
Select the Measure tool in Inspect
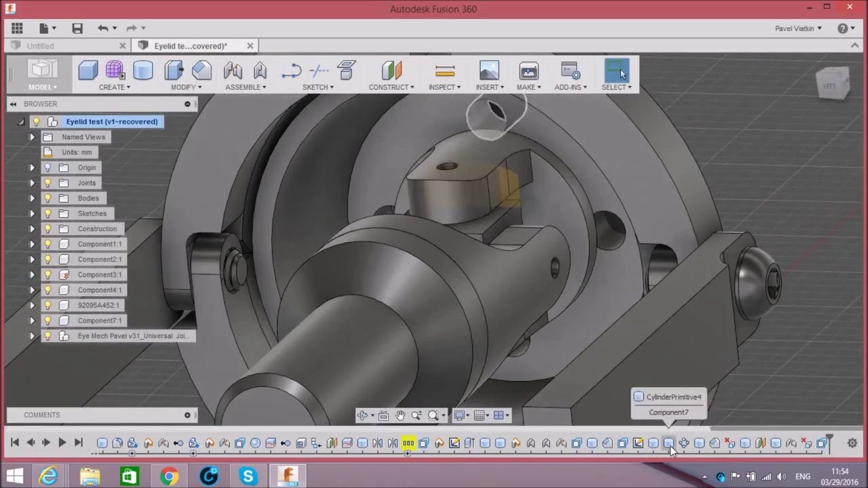445,70
